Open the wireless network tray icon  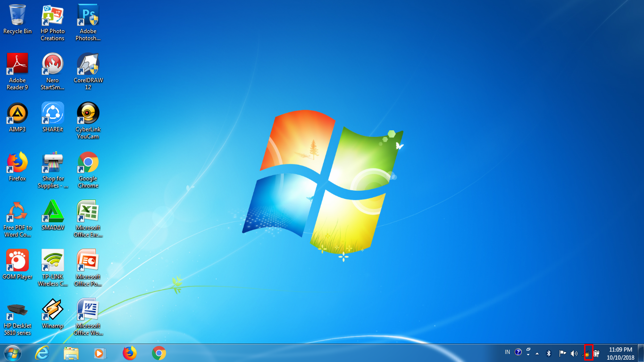(586, 353)
